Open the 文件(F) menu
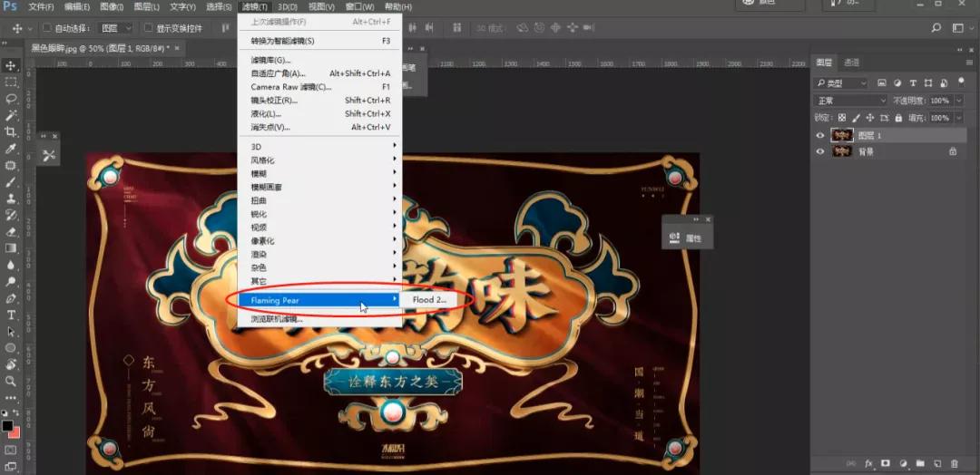The width and height of the screenshot is (980, 475). coord(41,7)
